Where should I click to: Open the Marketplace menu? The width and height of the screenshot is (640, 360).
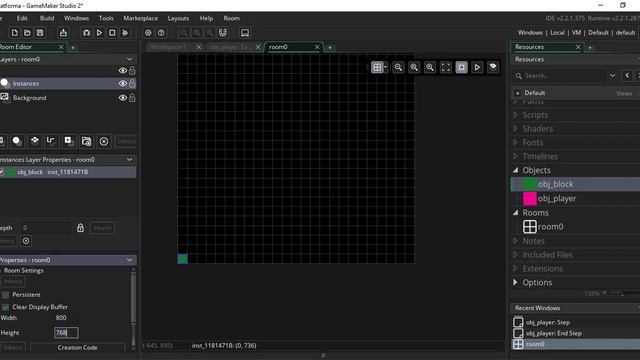pyautogui.click(x=140, y=18)
